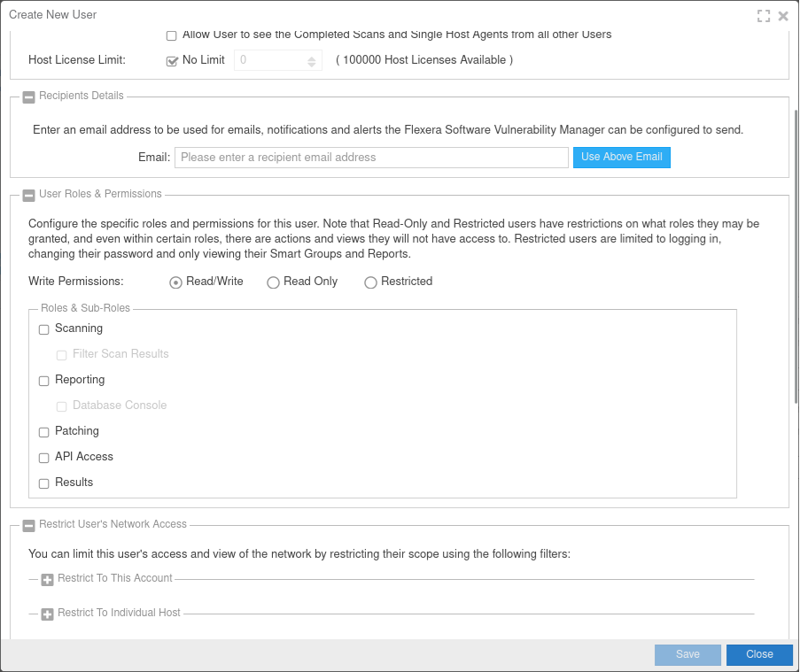Expand Restrict To This Account section

48,579
